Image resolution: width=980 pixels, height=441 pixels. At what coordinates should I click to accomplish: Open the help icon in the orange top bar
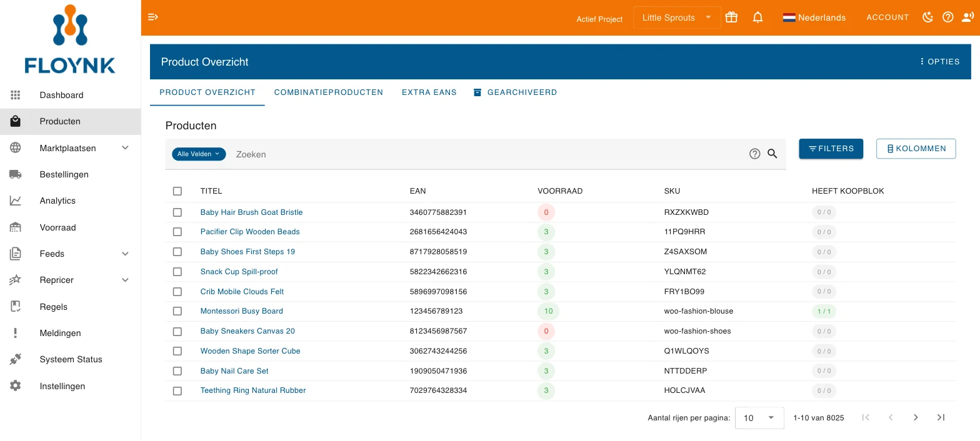pos(948,17)
